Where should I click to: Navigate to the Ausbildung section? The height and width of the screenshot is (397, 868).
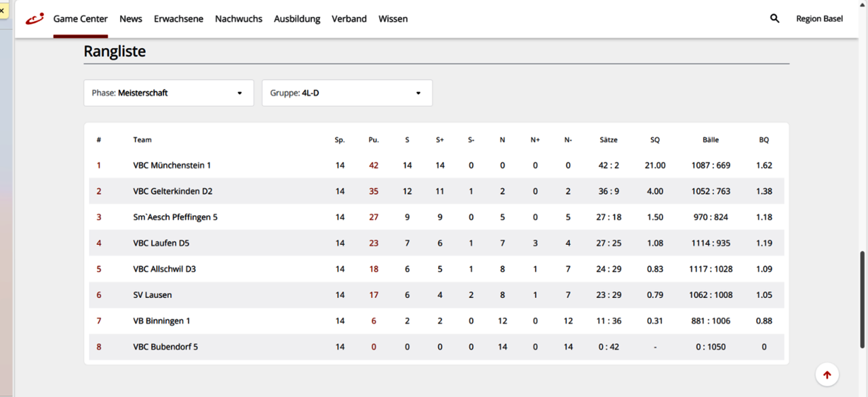296,19
